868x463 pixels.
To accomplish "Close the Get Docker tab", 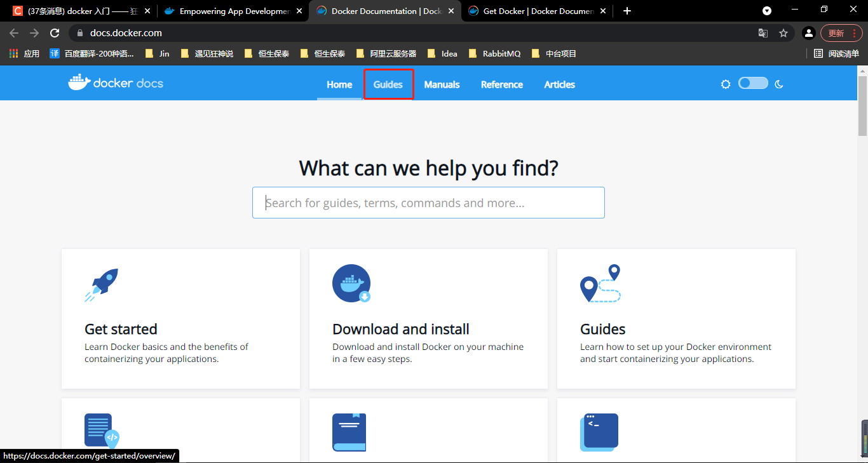I will click(603, 11).
